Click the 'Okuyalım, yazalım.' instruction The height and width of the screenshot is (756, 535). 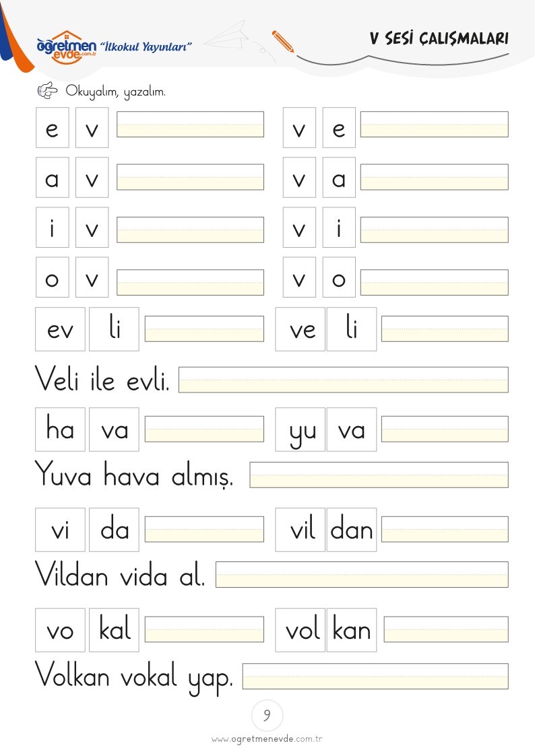(x=116, y=91)
